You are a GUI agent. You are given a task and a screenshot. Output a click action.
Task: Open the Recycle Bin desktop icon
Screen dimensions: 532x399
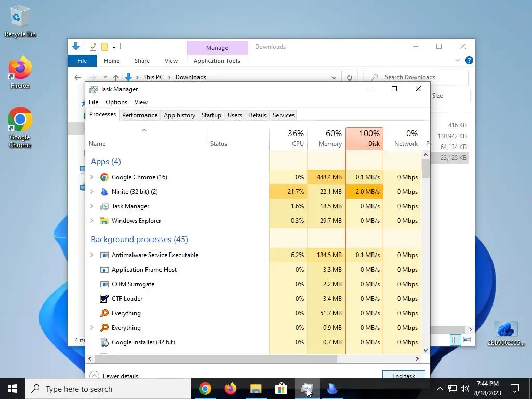pos(20,21)
